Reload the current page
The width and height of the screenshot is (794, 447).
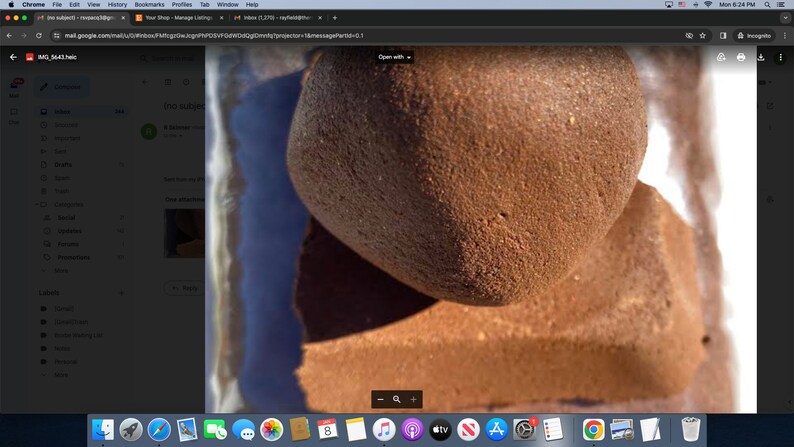tap(38, 35)
